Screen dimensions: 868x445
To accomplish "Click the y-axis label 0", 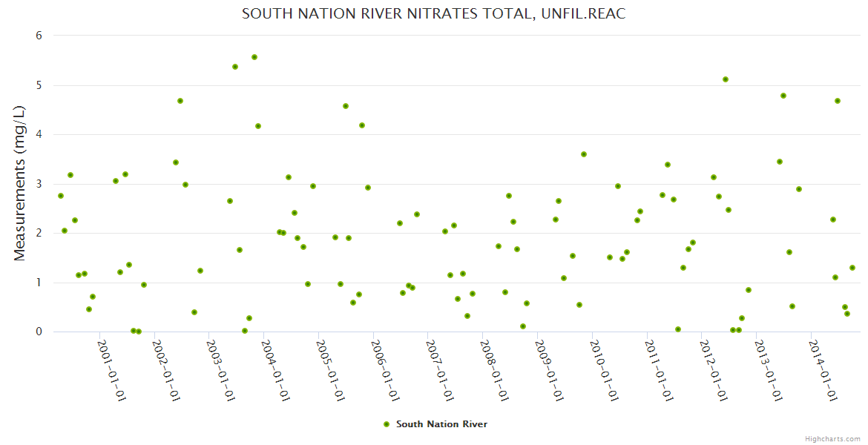I will (x=39, y=332).
